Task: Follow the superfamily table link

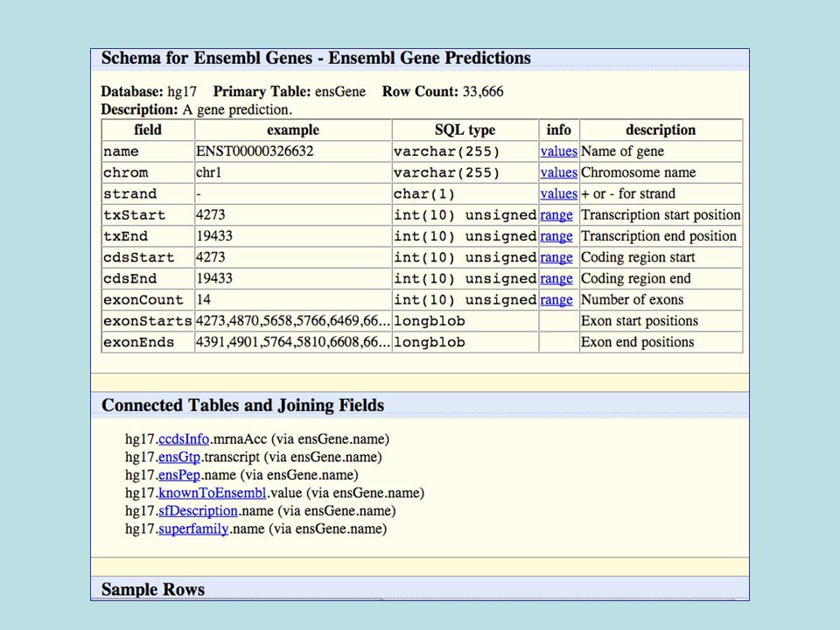Action: click(x=193, y=528)
